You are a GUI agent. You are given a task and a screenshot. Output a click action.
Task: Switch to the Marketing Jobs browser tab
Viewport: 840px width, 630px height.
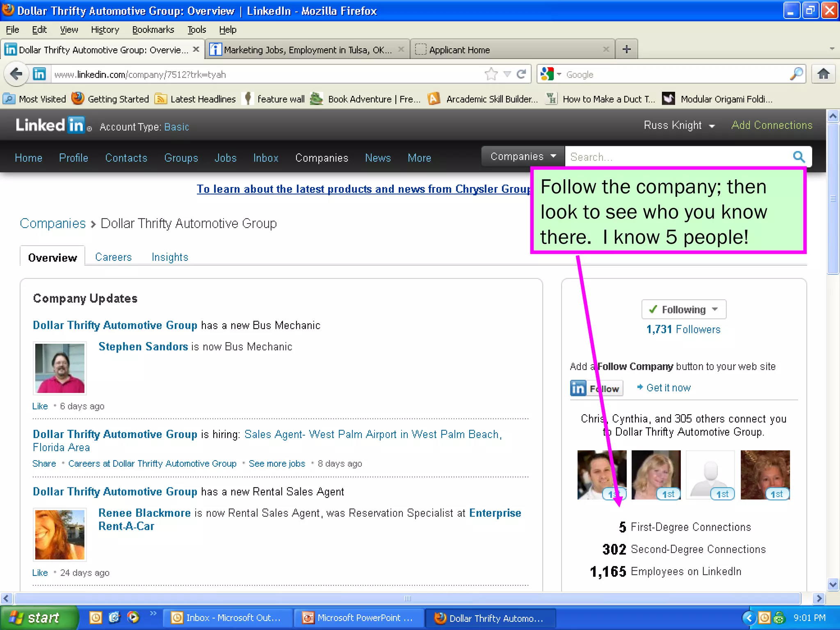(x=308, y=50)
